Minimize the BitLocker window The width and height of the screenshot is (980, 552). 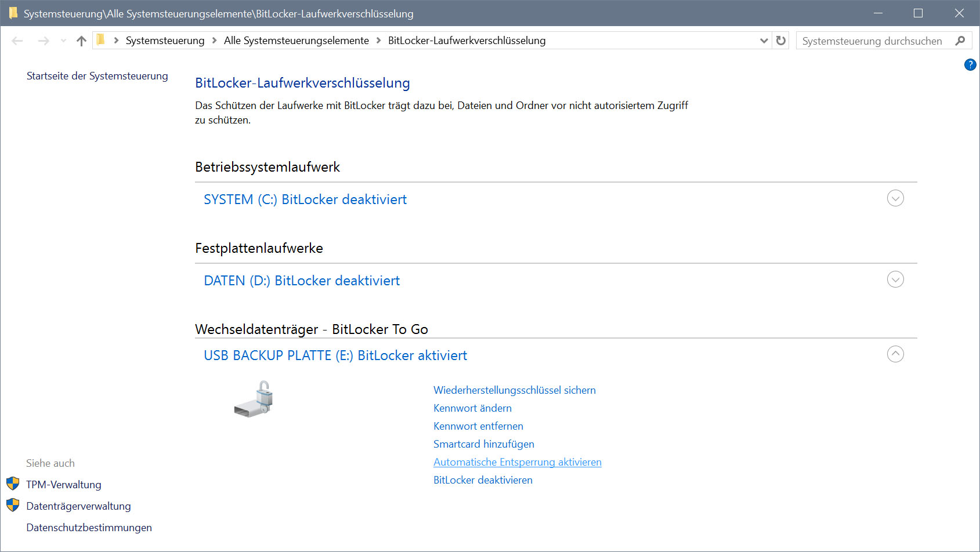pyautogui.click(x=878, y=13)
